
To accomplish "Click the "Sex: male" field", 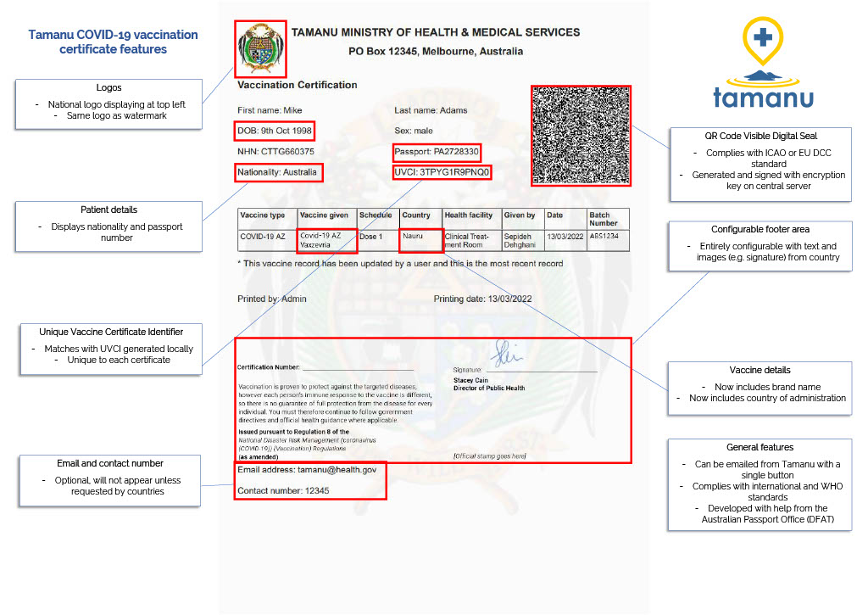I will coord(414,131).
